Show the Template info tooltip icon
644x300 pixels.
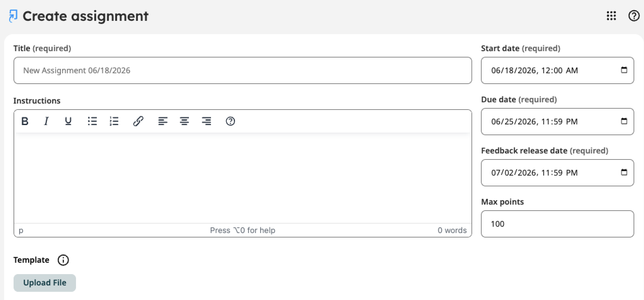click(x=63, y=260)
